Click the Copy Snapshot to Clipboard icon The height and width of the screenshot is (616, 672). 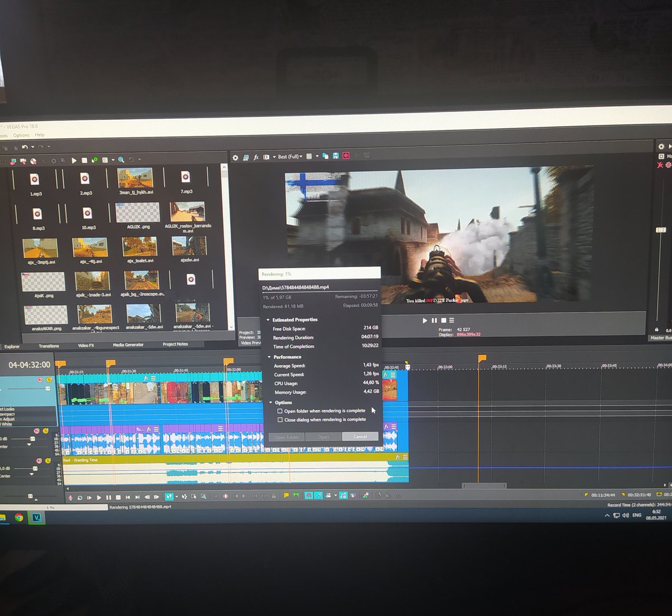pyautogui.click(x=326, y=157)
